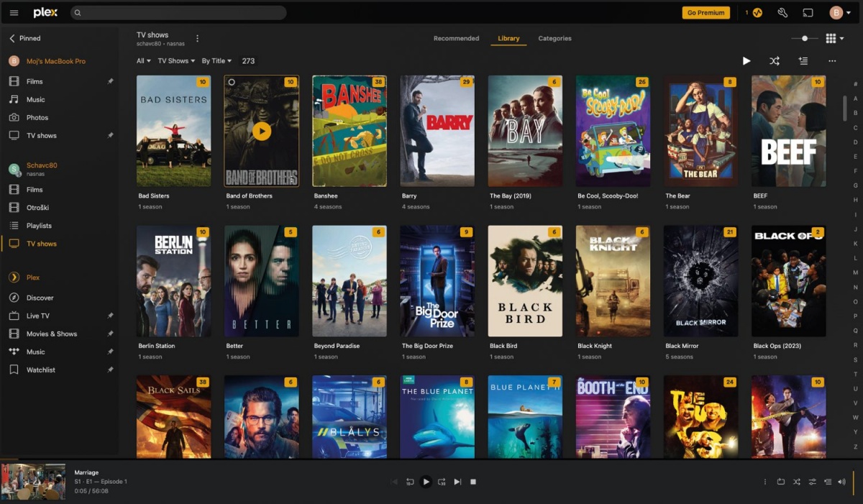Open the account avatar menu

839,13
